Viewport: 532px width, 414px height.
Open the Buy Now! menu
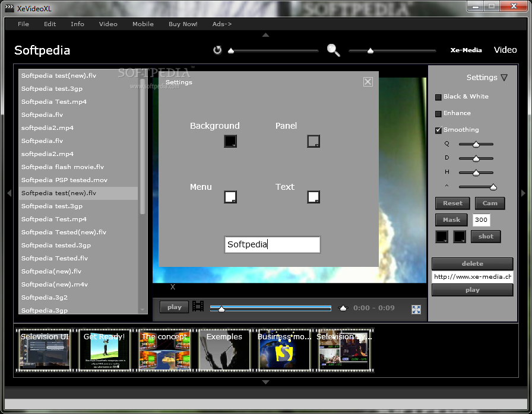183,24
